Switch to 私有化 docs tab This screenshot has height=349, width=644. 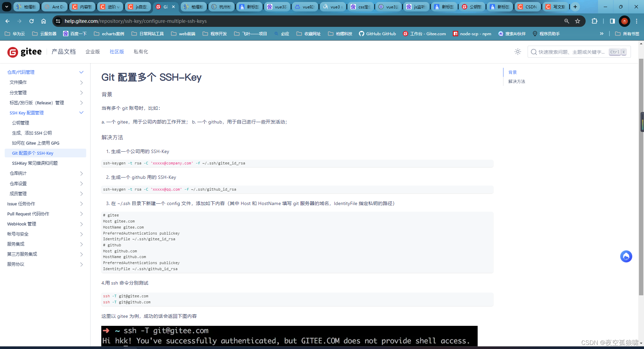coord(141,52)
